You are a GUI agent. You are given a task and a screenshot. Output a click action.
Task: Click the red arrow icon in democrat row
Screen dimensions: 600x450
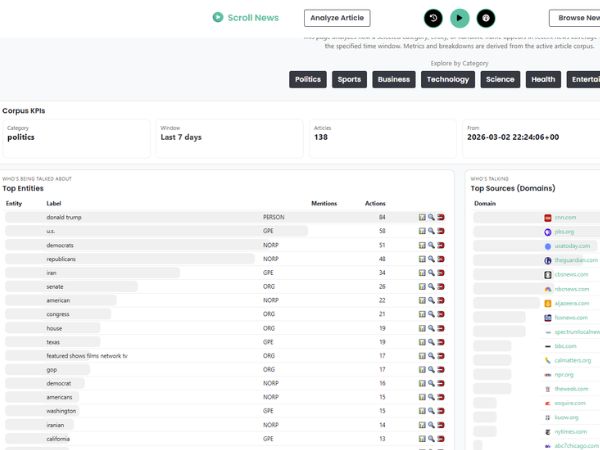coord(441,383)
